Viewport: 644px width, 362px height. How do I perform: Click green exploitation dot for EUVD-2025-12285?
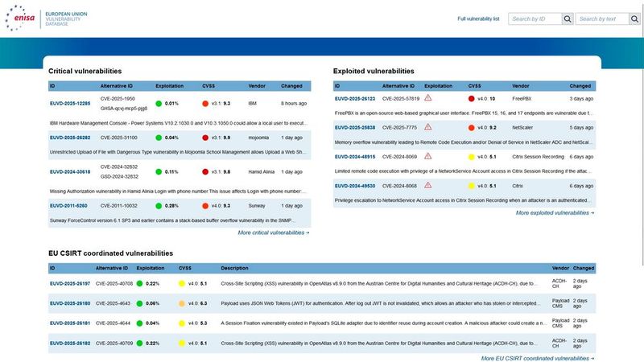[159, 104]
